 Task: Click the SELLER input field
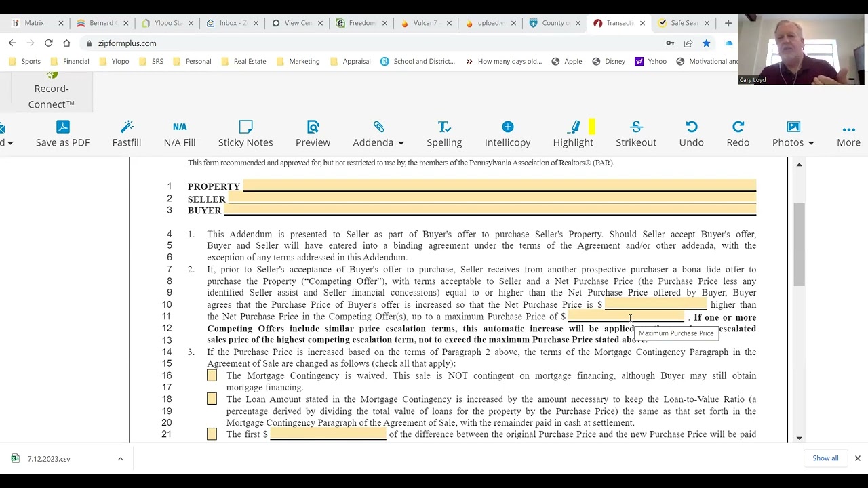point(492,198)
